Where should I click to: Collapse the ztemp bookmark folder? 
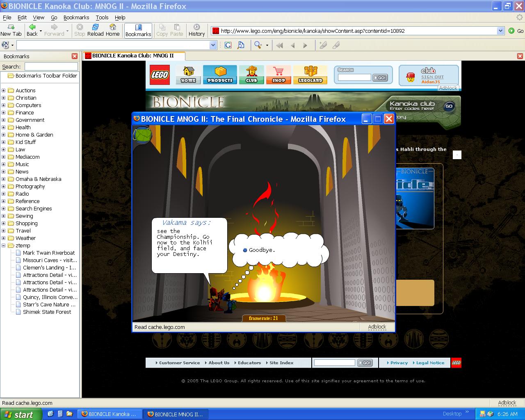click(x=4, y=245)
